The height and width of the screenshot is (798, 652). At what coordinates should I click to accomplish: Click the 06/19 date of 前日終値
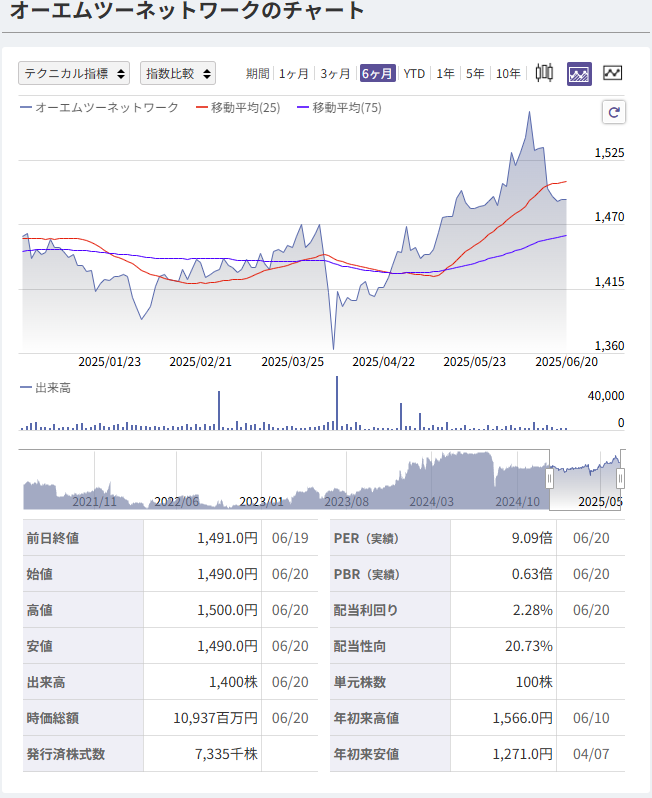pos(290,538)
